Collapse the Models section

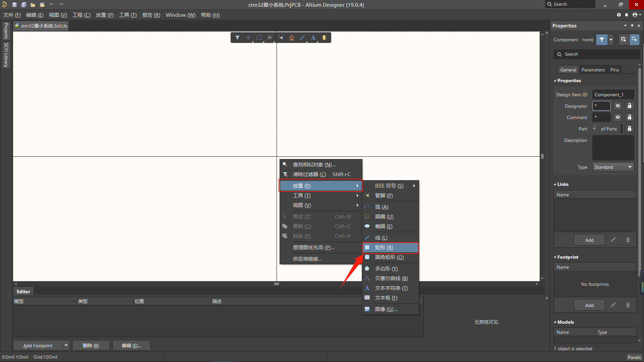tap(555, 322)
